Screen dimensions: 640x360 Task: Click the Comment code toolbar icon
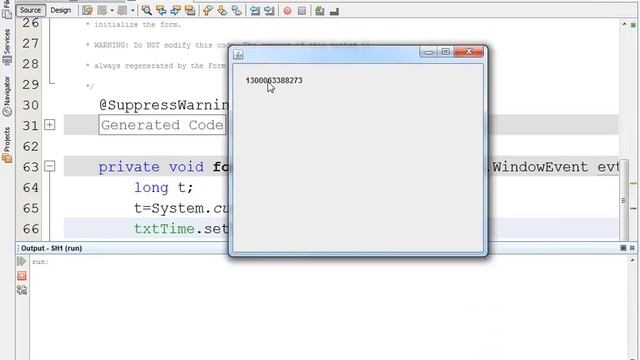click(320, 11)
